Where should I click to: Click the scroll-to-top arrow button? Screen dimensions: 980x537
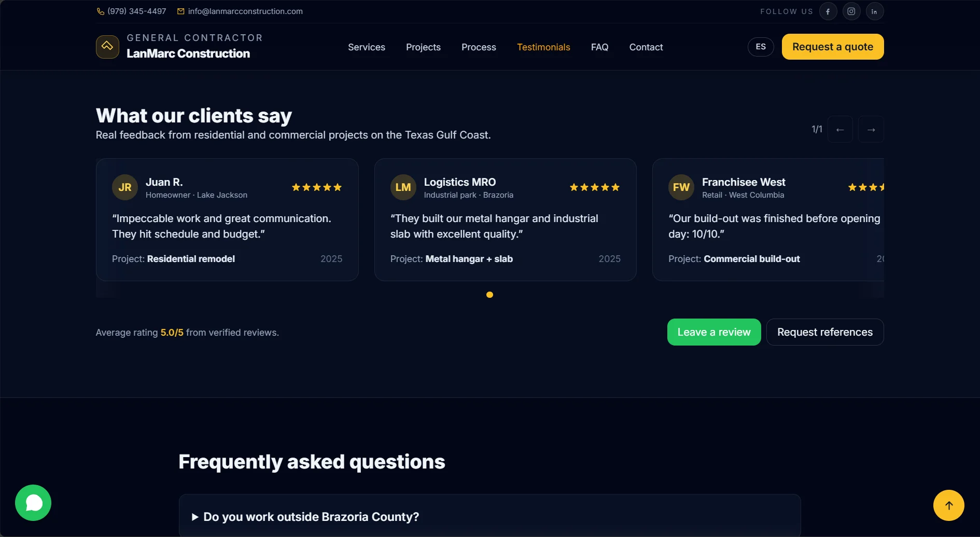pos(948,505)
